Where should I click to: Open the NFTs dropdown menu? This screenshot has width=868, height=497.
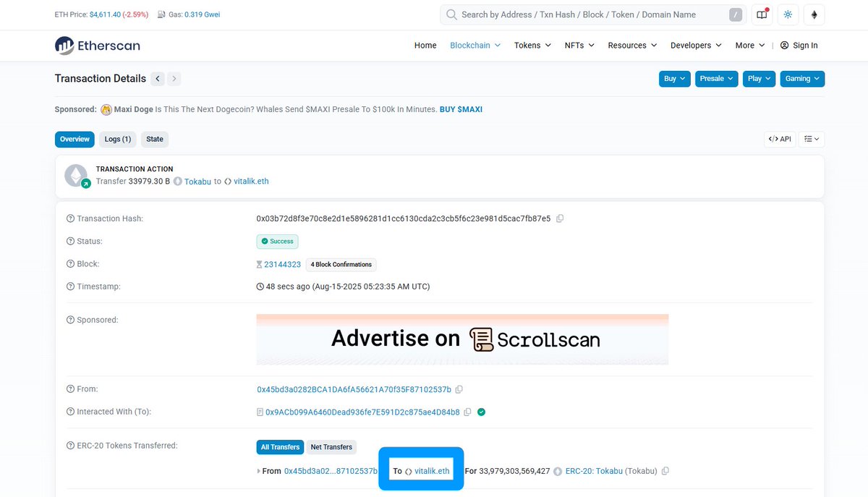[579, 46]
